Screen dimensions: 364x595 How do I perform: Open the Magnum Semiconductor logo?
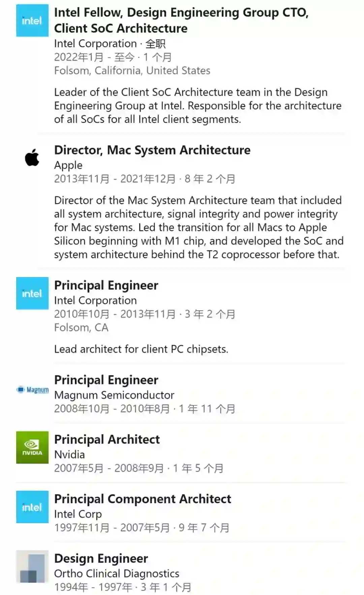(x=32, y=390)
